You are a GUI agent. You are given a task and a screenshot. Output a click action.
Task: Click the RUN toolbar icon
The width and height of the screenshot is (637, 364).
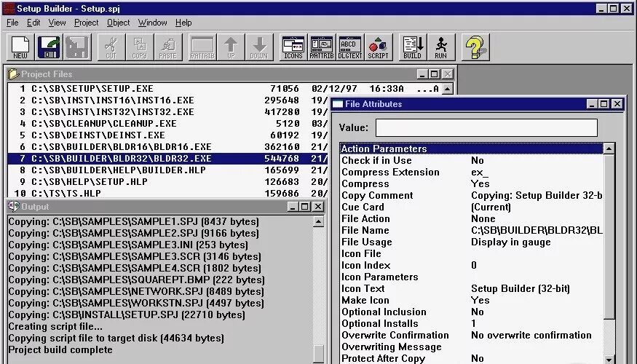[x=441, y=47]
